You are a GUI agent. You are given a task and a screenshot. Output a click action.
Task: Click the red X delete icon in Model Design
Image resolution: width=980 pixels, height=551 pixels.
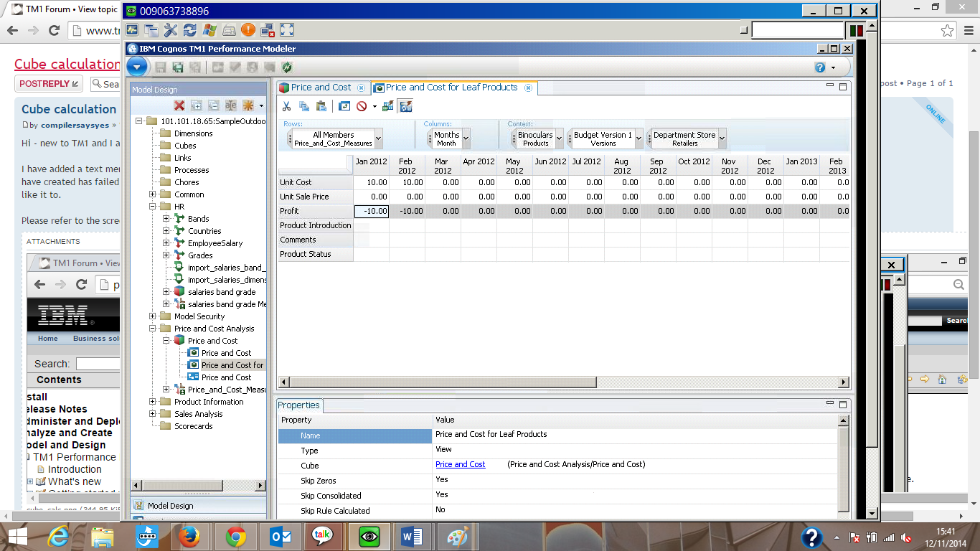[x=179, y=105]
